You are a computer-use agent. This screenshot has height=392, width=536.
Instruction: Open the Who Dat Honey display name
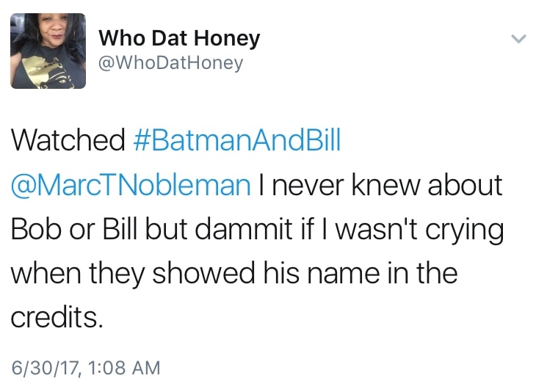179,37
